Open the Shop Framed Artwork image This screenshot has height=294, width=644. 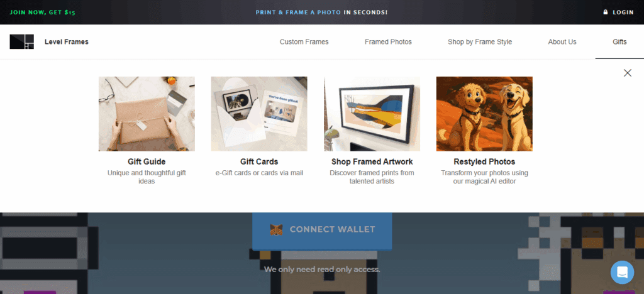[x=372, y=114]
